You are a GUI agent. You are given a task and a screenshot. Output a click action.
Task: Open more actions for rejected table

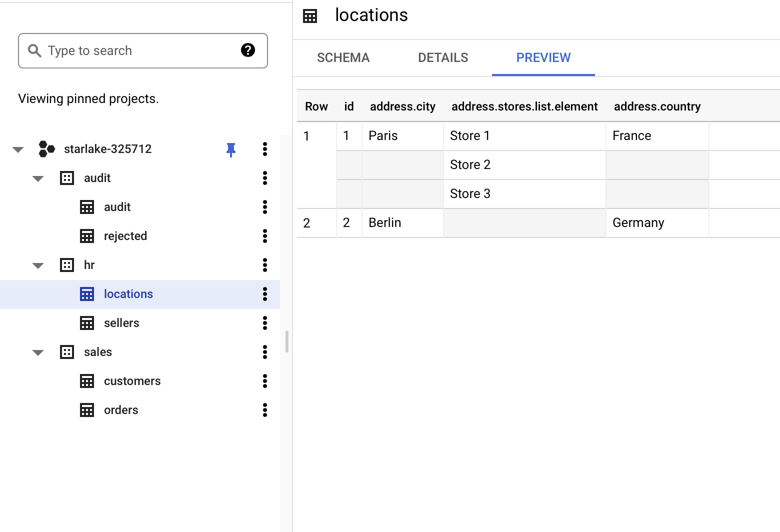pyautogui.click(x=265, y=236)
